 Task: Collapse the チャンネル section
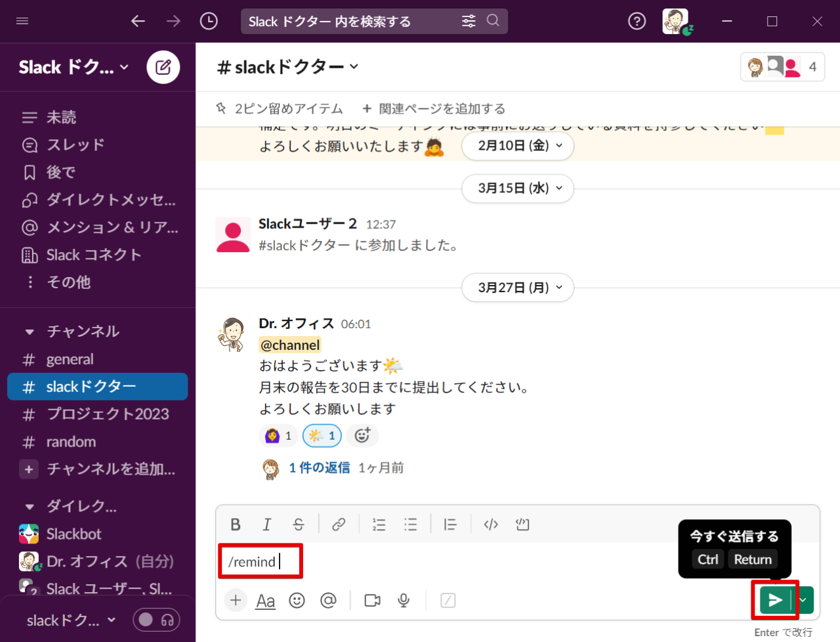(x=30, y=332)
